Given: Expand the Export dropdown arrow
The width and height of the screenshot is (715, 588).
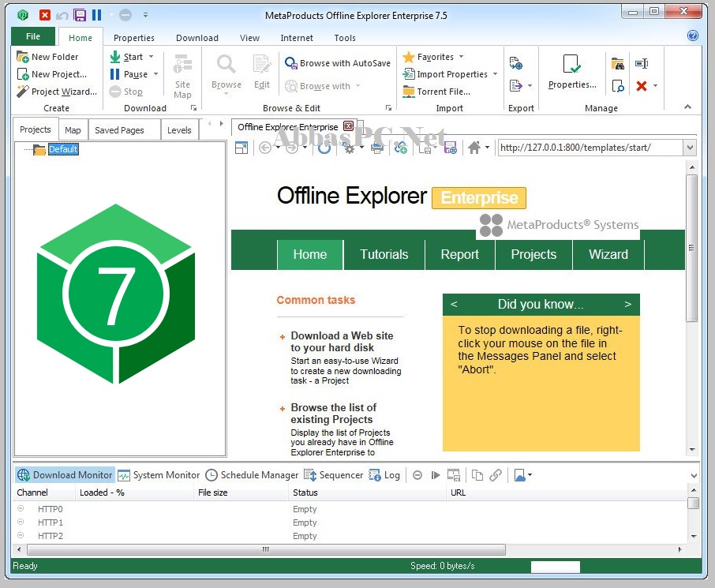Looking at the screenshot, I should (530, 85).
